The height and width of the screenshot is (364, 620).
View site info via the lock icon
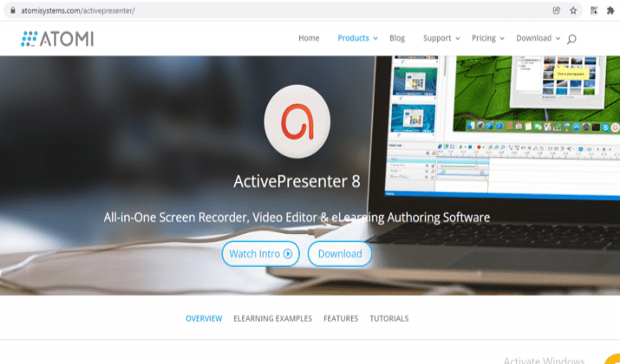(13, 10)
